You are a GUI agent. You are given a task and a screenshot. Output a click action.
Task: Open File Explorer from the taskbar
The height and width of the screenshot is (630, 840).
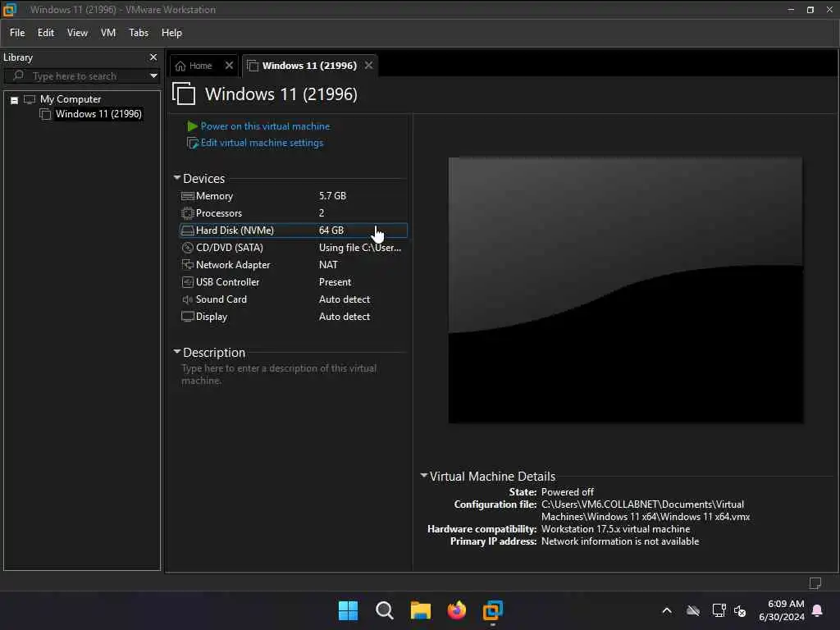[x=421, y=610]
